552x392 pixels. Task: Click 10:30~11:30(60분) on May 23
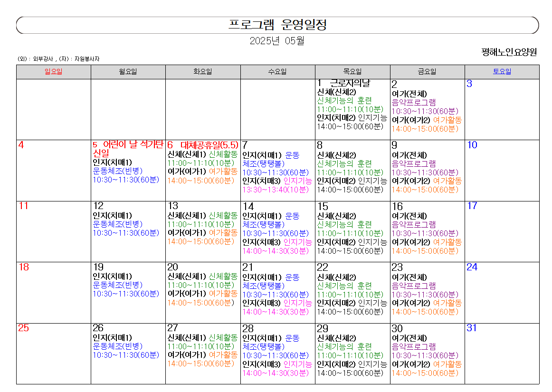pyautogui.click(x=425, y=295)
